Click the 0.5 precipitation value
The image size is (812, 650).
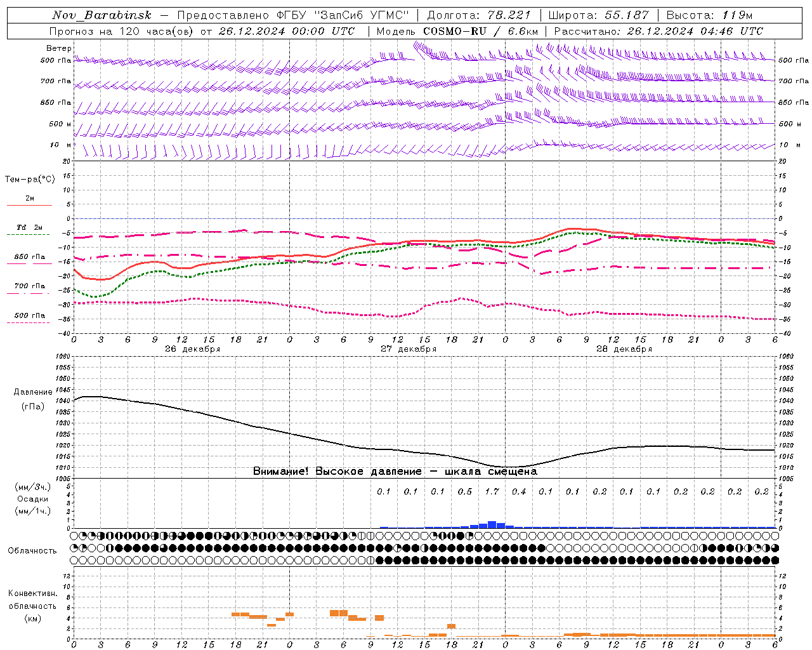tap(465, 491)
